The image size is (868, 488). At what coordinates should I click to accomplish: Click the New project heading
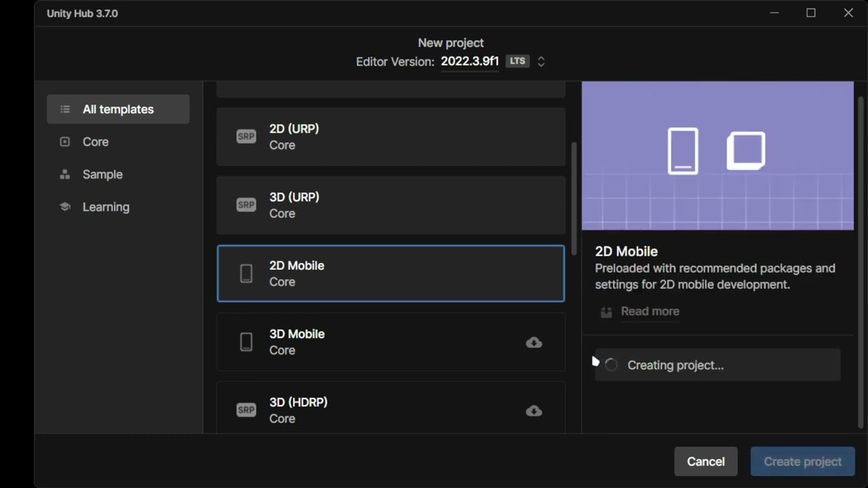(x=451, y=43)
